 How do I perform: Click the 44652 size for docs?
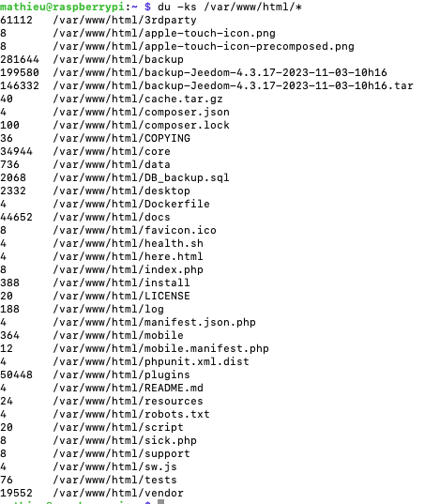pyautogui.click(x=16, y=218)
